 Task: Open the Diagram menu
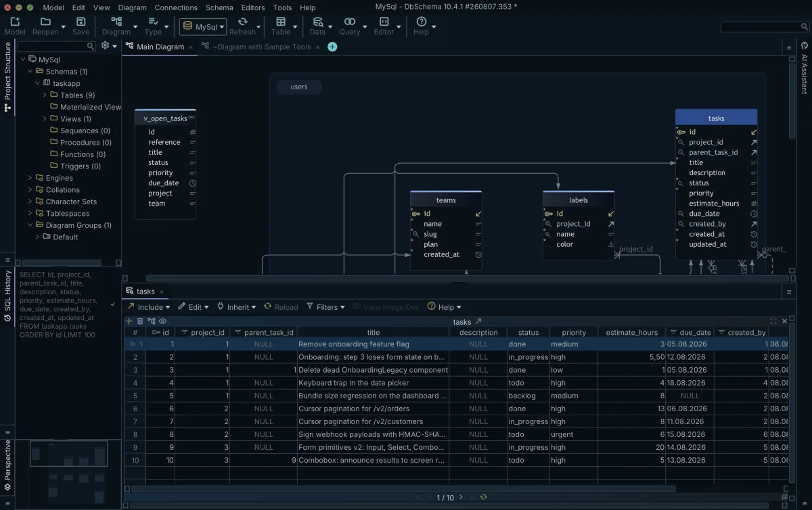[132, 7]
